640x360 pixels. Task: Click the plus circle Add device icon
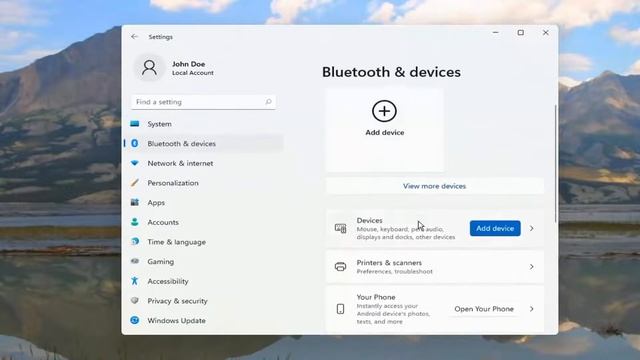[384, 111]
